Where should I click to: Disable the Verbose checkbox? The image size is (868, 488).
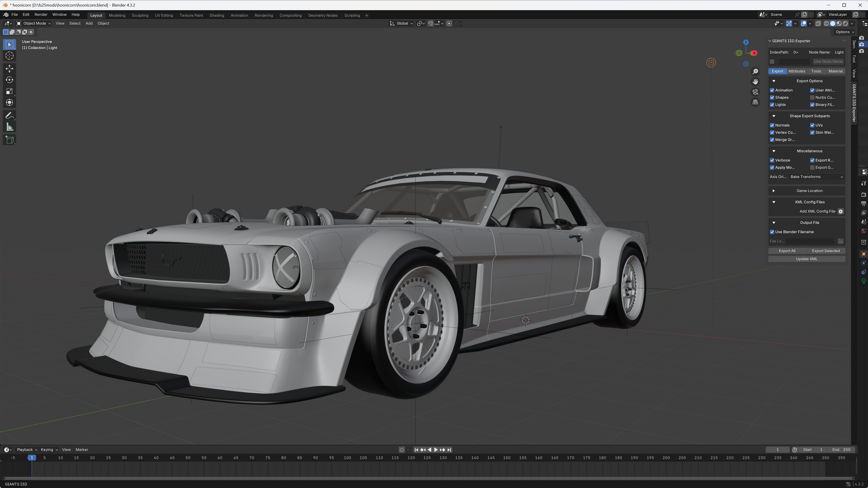(772, 160)
